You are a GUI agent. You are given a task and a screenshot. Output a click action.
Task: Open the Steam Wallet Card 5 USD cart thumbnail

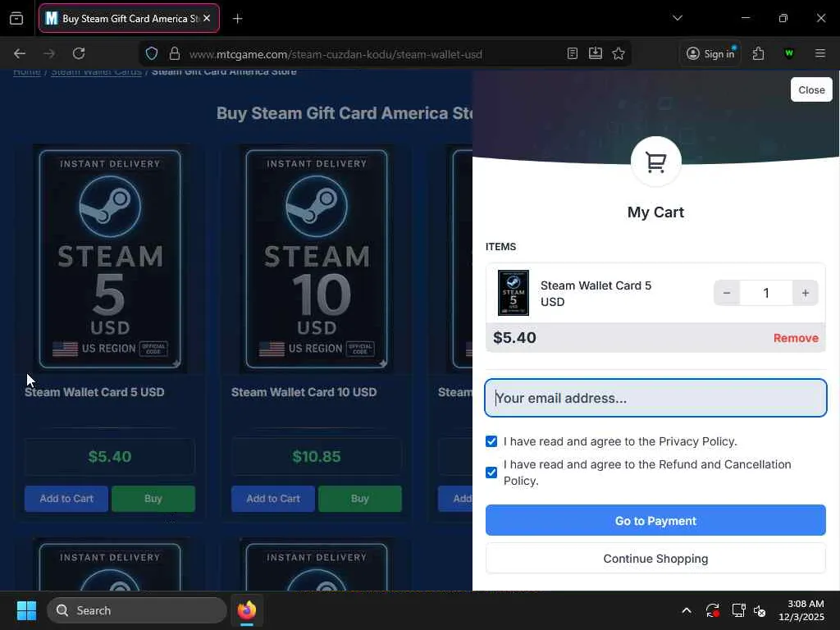[x=514, y=293]
